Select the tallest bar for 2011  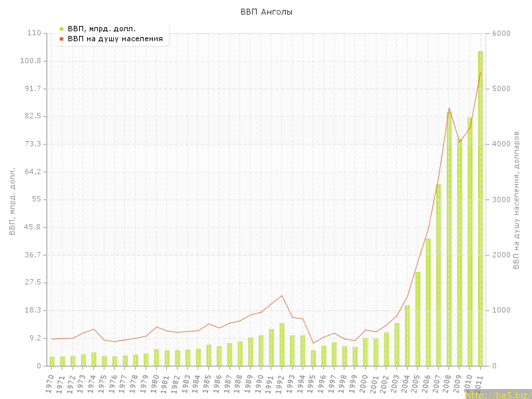point(480,208)
